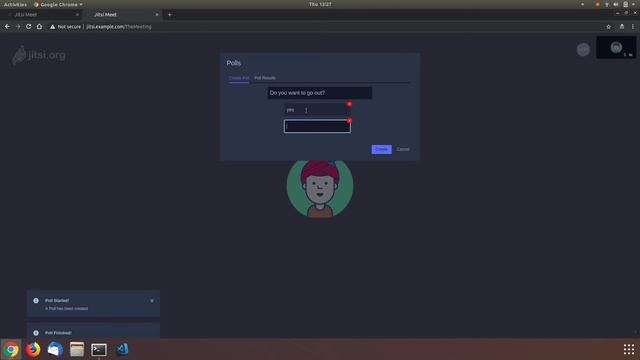Select the second Jitsi Meet tab
The height and width of the screenshot is (360, 640).
tap(122, 15)
